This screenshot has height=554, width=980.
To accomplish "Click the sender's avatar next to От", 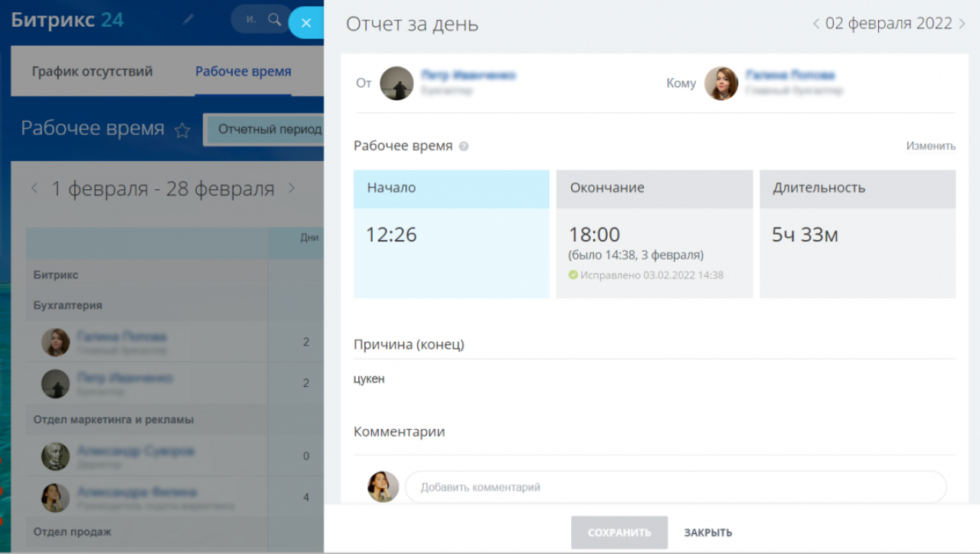I will 397,83.
